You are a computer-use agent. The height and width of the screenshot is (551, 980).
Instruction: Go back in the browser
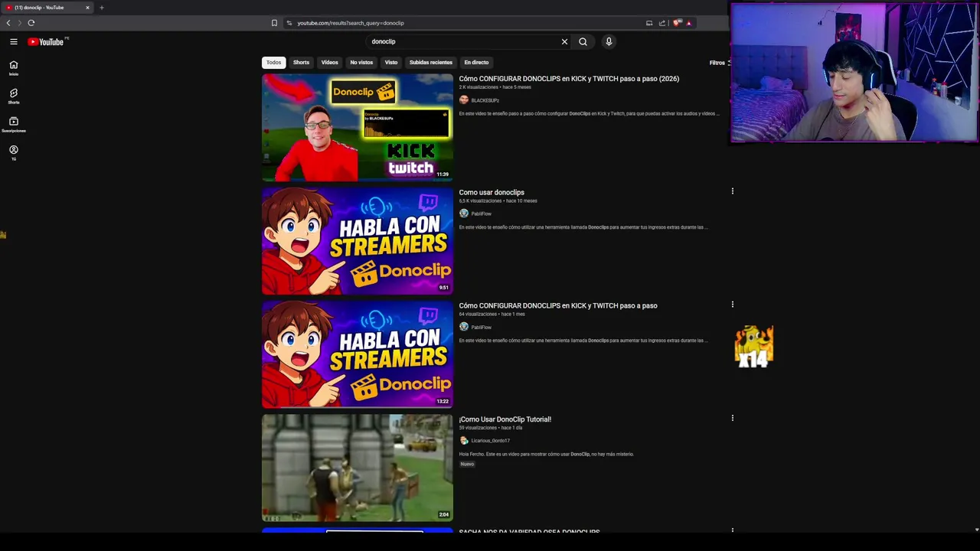click(8, 23)
